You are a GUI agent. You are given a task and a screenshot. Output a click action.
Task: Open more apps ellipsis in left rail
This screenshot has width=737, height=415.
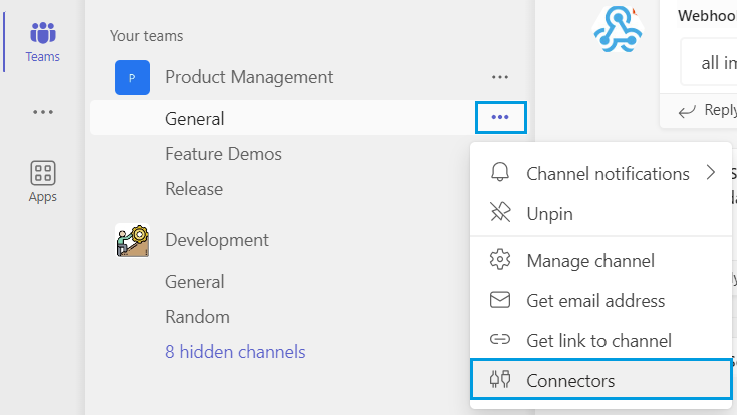(43, 112)
